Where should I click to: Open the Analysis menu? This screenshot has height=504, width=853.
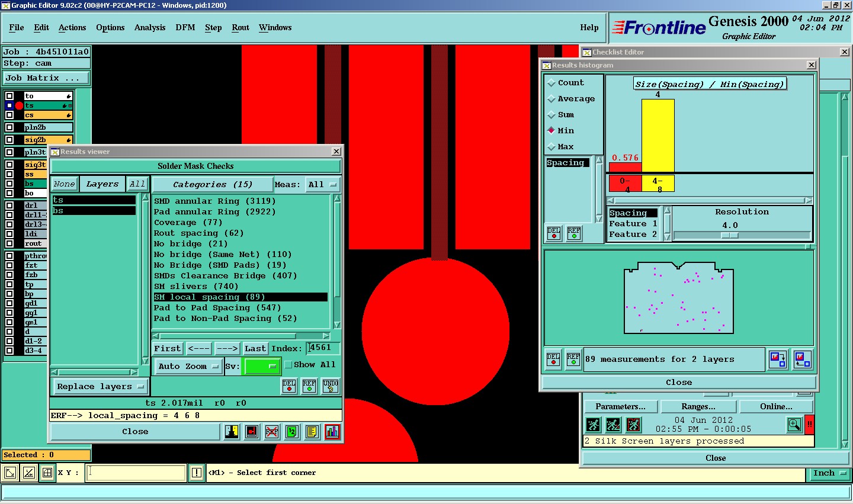pos(150,28)
